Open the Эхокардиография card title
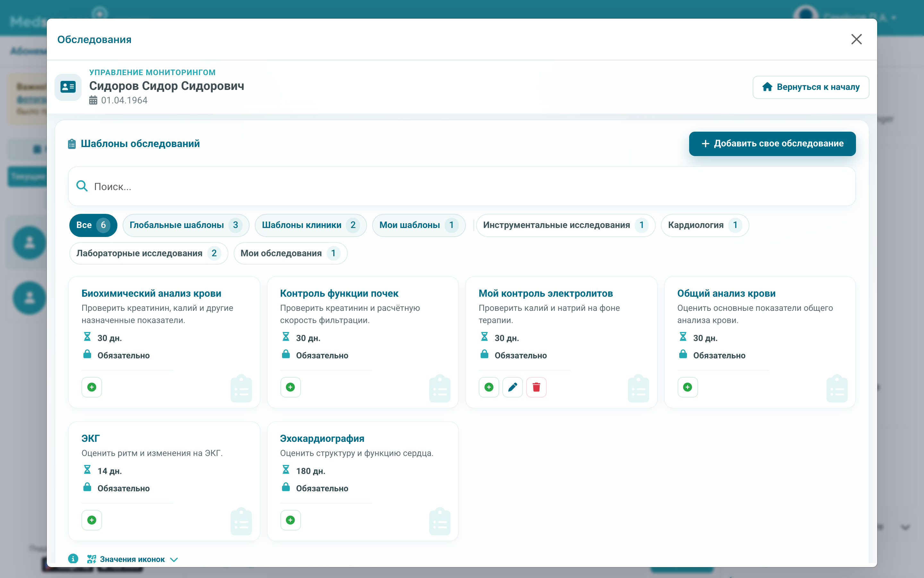 [x=322, y=438]
